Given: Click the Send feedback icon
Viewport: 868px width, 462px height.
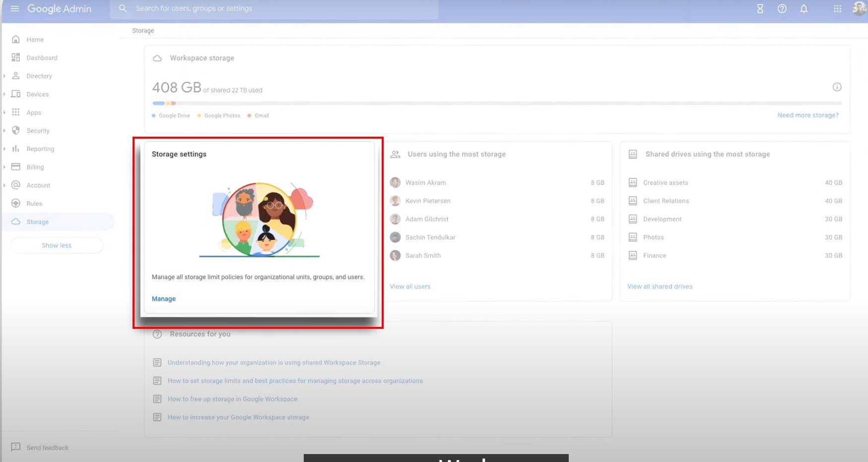Looking at the screenshot, I should click(16, 447).
